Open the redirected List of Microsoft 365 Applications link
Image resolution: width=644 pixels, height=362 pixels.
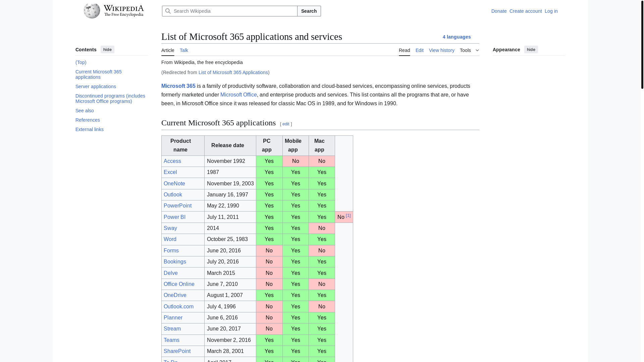pos(233,72)
